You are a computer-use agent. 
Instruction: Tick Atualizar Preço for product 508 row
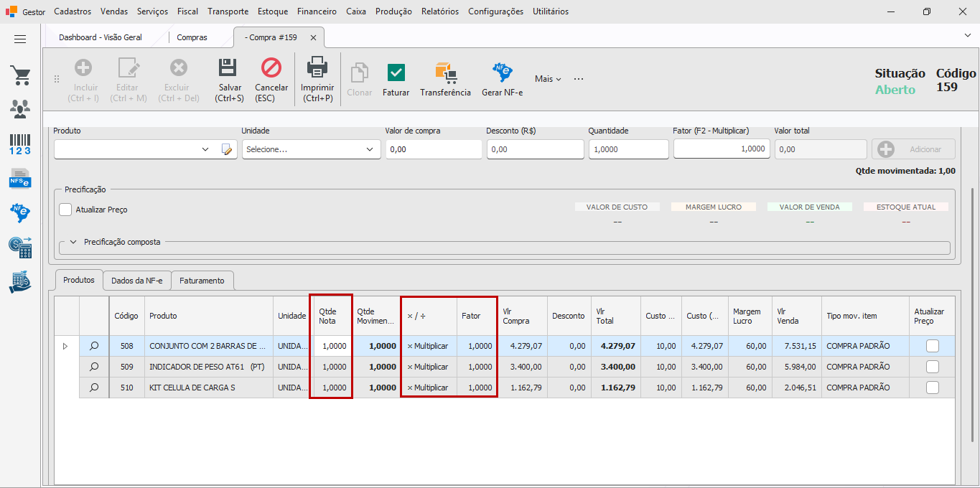coord(932,346)
